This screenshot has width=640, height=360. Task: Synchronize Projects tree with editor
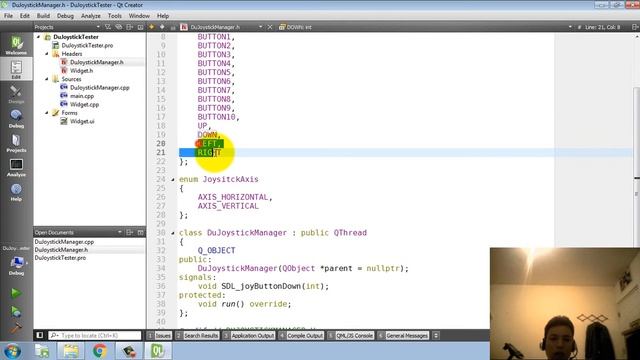pyautogui.click(x=119, y=27)
